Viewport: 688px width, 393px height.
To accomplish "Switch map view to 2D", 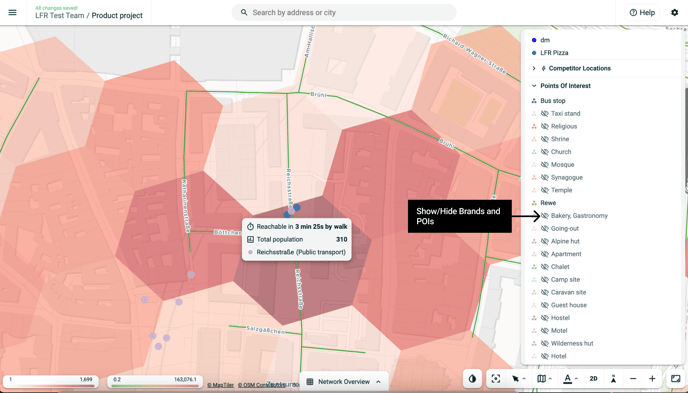I will (x=593, y=379).
